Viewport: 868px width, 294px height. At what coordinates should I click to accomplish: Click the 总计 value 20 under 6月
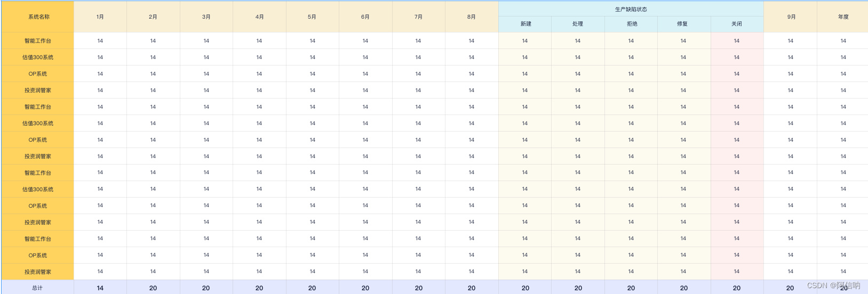coord(365,288)
